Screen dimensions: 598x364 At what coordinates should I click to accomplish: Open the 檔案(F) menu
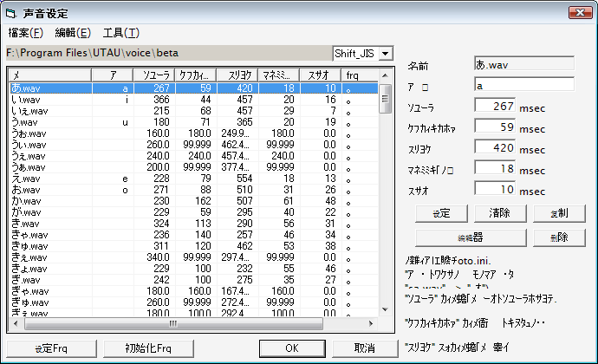(25, 33)
